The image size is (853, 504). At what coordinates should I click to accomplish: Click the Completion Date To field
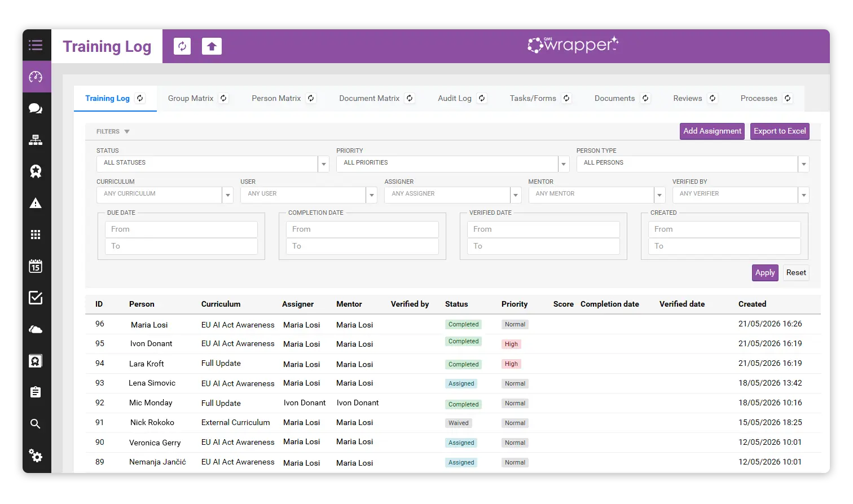(x=362, y=246)
